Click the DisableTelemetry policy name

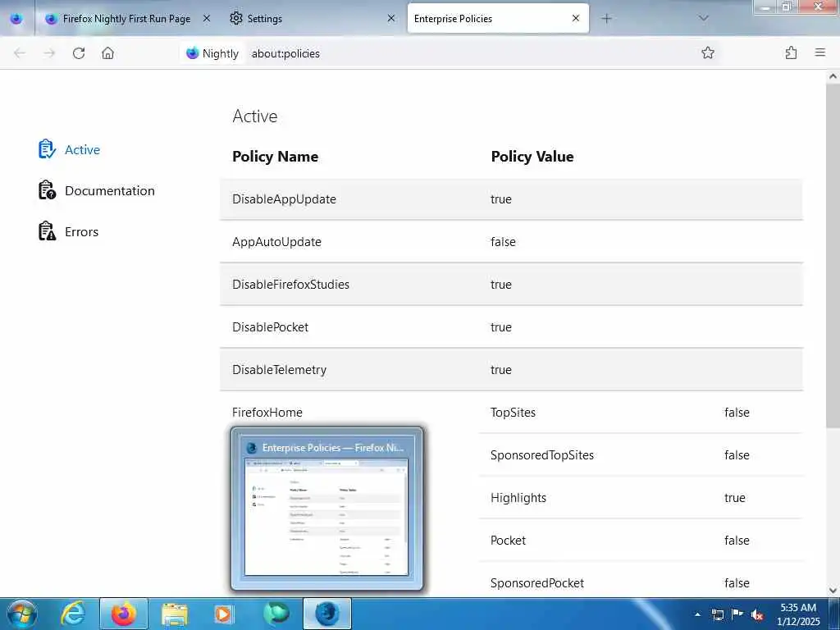point(279,370)
